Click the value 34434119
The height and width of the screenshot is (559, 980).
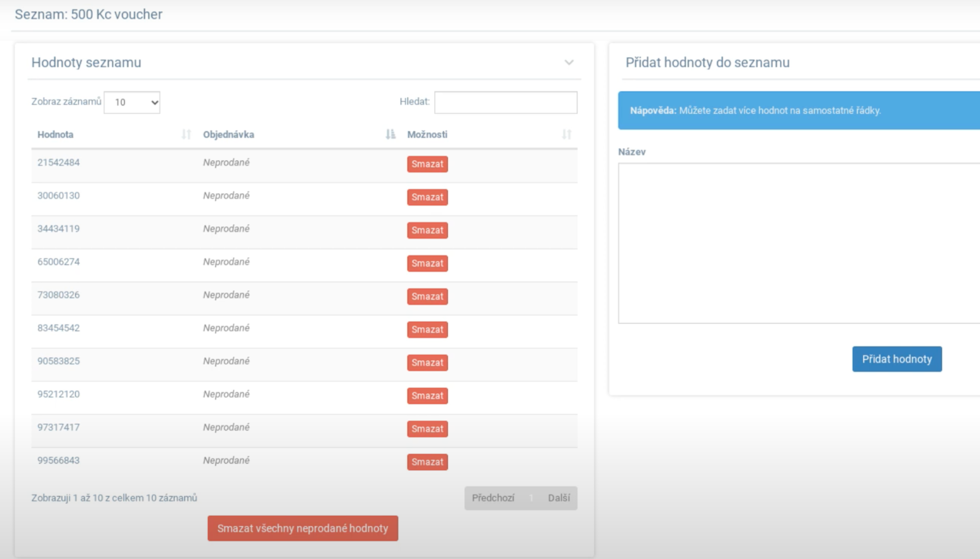click(x=58, y=228)
